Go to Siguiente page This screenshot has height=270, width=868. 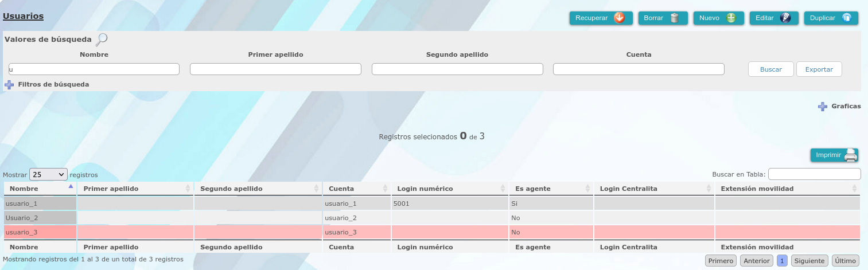pyautogui.click(x=810, y=261)
